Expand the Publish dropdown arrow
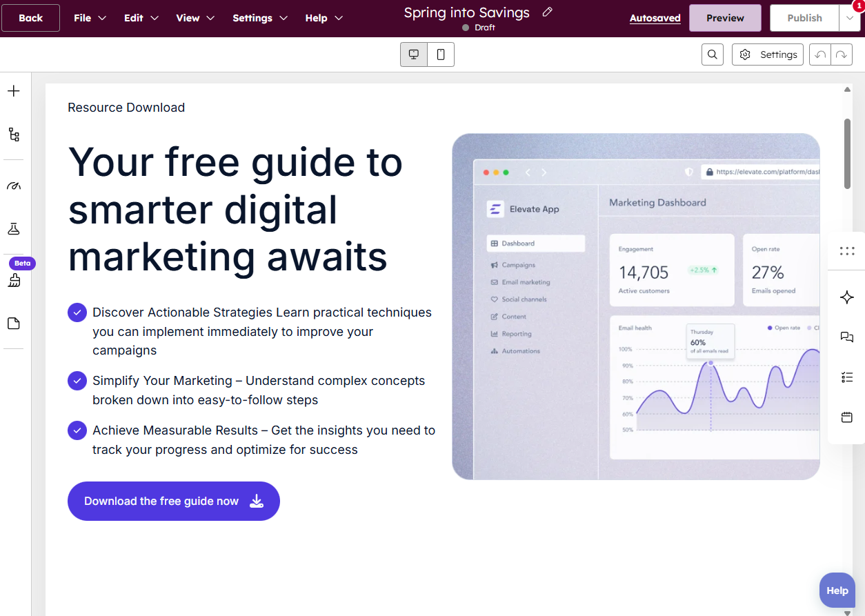This screenshot has height=616, width=865. [850, 18]
